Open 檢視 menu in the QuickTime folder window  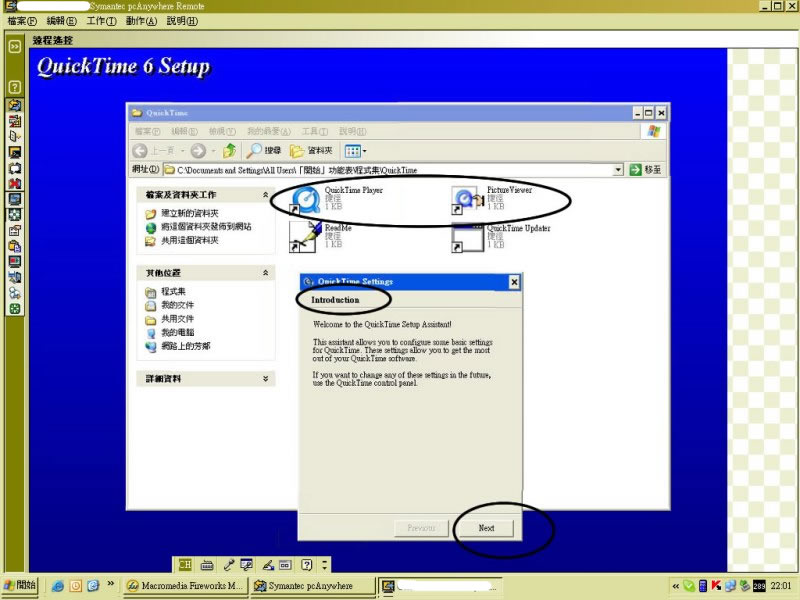[x=222, y=132]
